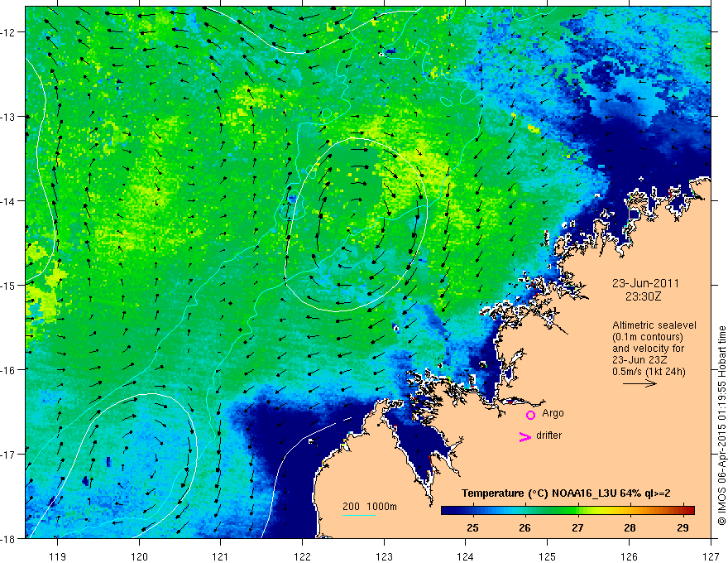Click the 'drifter' legend label
Screen dimensions: 728x563
548,435
